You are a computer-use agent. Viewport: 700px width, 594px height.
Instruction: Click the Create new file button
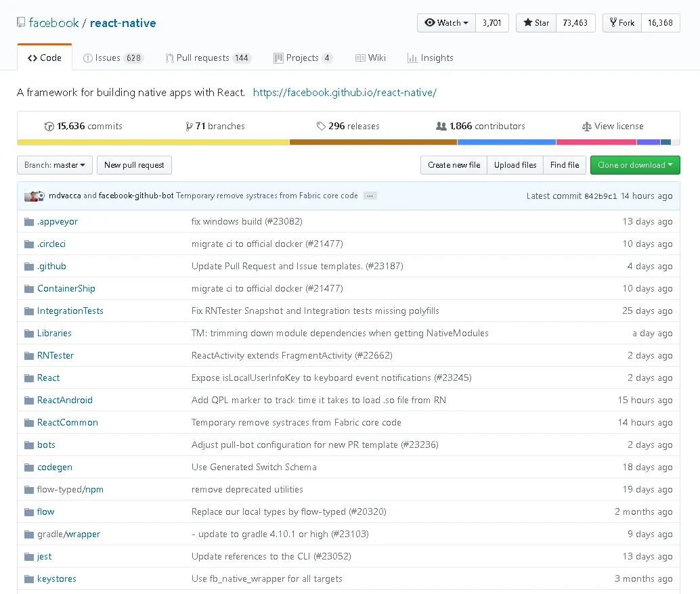(454, 165)
